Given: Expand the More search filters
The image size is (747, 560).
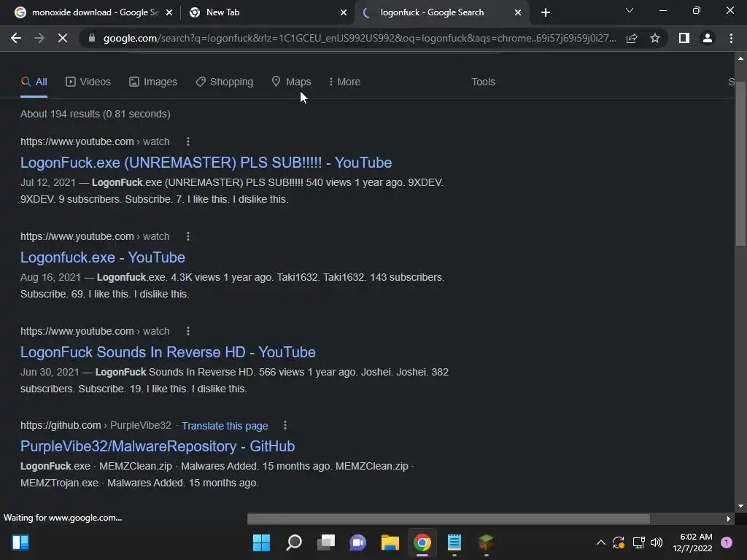Looking at the screenshot, I should pos(344,82).
